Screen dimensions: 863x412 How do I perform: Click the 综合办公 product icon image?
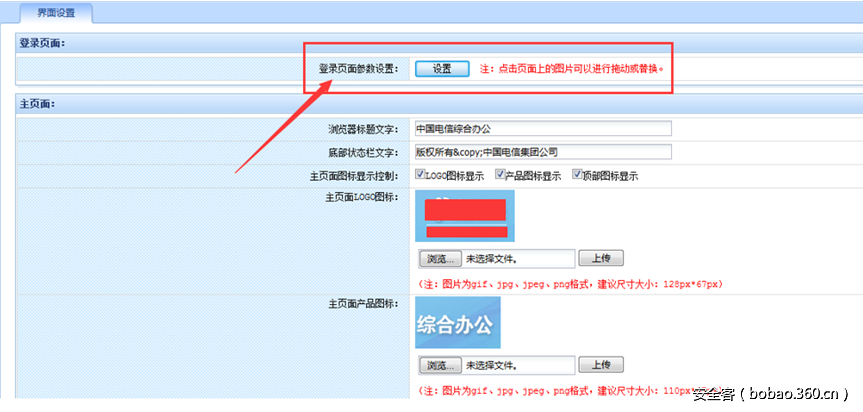coord(458,322)
